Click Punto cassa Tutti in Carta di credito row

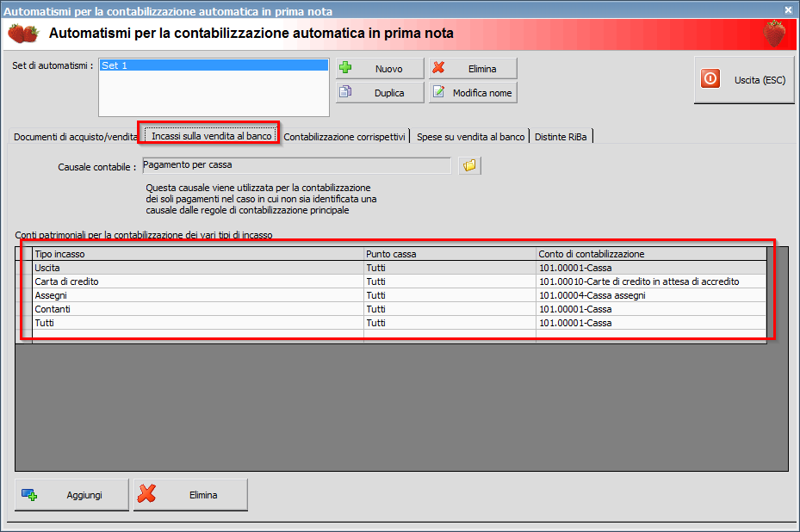pos(450,281)
